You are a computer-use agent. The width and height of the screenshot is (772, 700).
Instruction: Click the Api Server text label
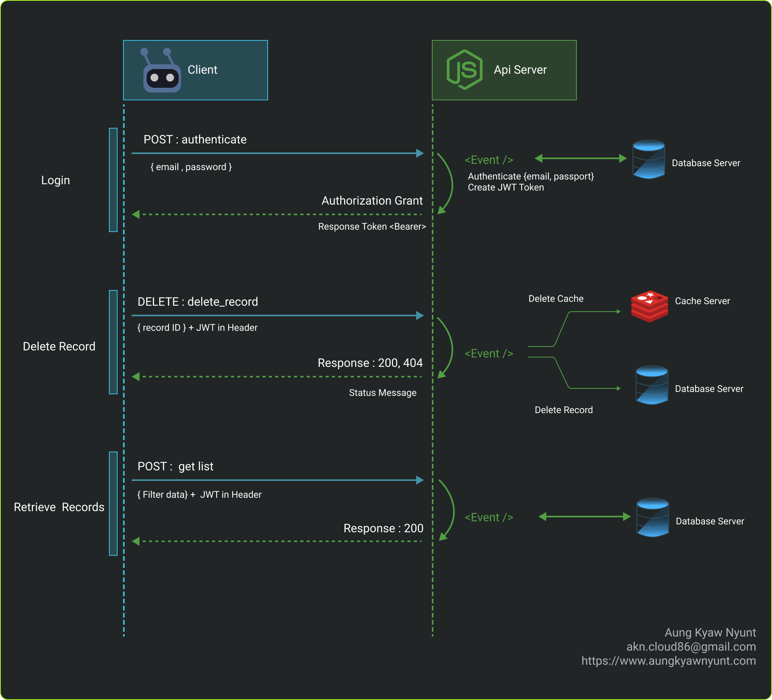520,70
